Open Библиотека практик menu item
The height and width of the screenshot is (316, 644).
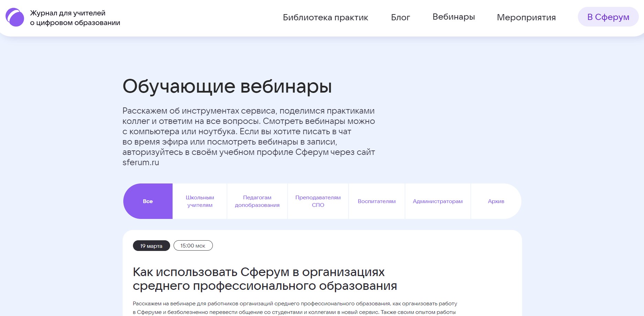click(x=325, y=17)
